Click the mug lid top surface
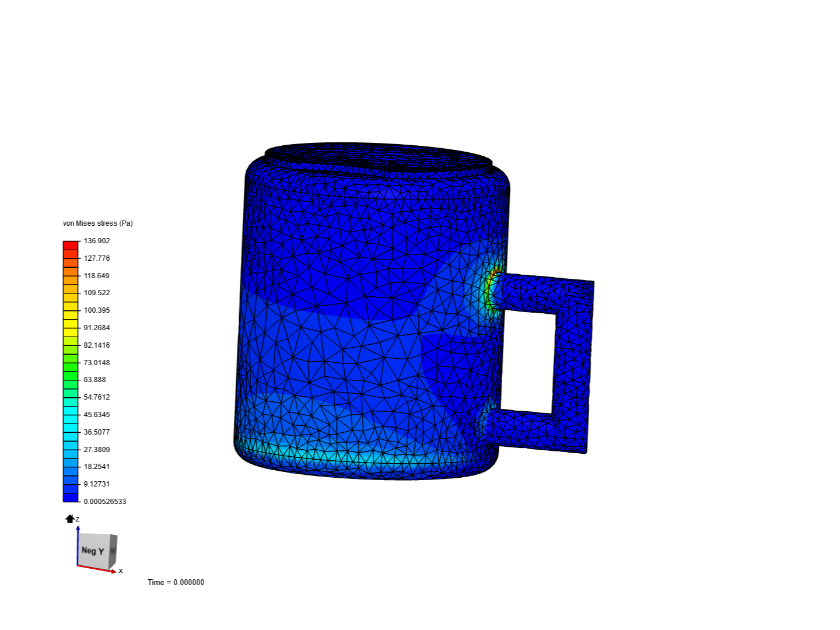Viewport: 840px width, 630px height. 378,156
